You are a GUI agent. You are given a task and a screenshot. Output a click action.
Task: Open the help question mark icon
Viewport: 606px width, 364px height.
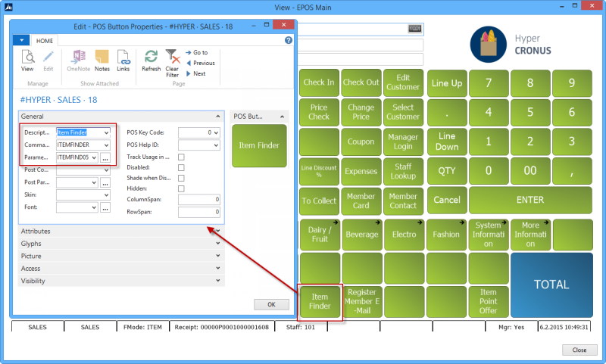(x=289, y=40)
